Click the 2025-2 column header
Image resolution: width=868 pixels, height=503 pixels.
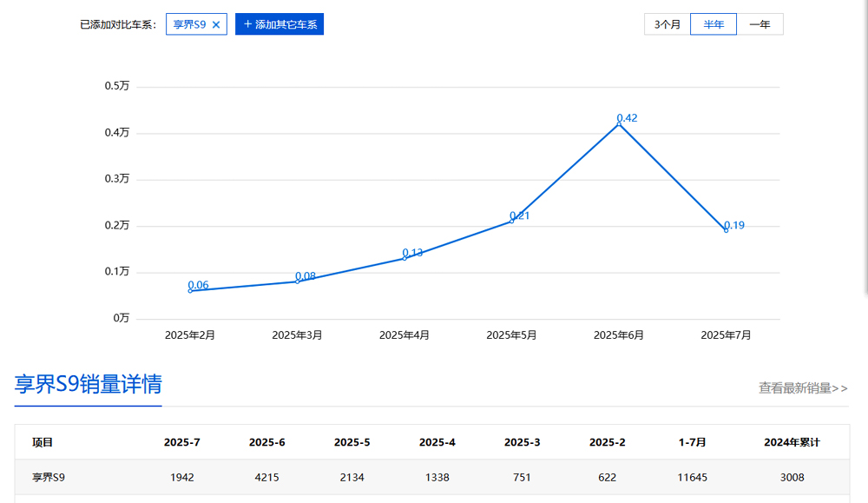(608, 442)
